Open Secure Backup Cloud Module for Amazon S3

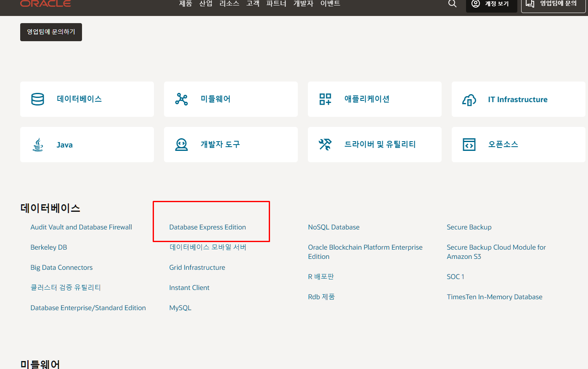(x=496, y=252)
